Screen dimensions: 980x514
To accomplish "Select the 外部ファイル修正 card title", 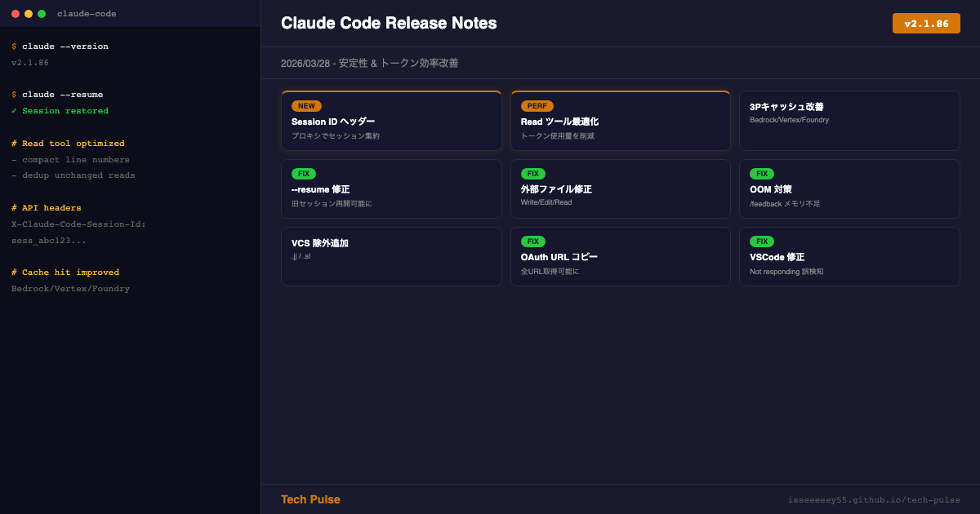I will (556, 189).
